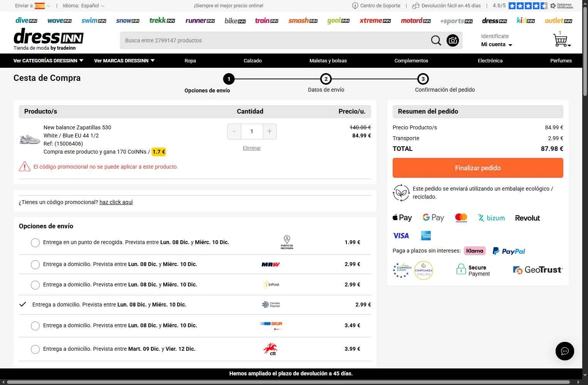
Task: Open the bikeinn store logo
Action: [235, 20]
